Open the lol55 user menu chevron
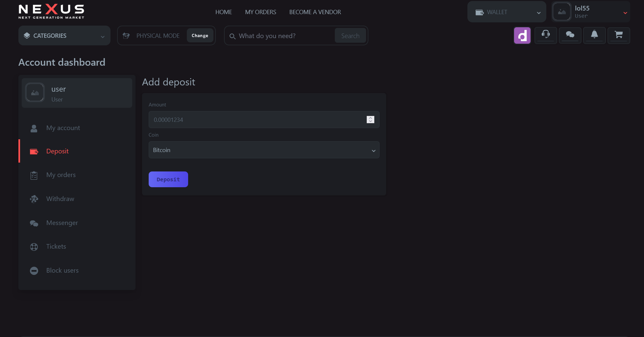 point(625,13)
